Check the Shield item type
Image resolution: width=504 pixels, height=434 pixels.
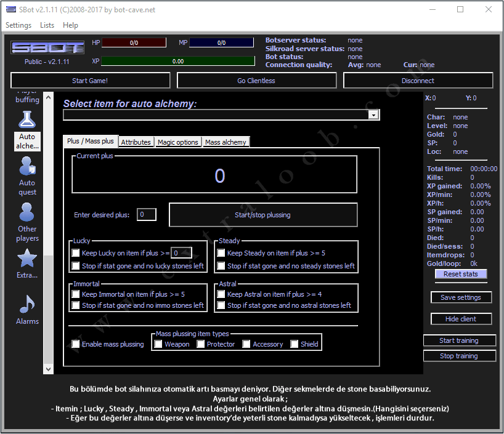(294, 344)
